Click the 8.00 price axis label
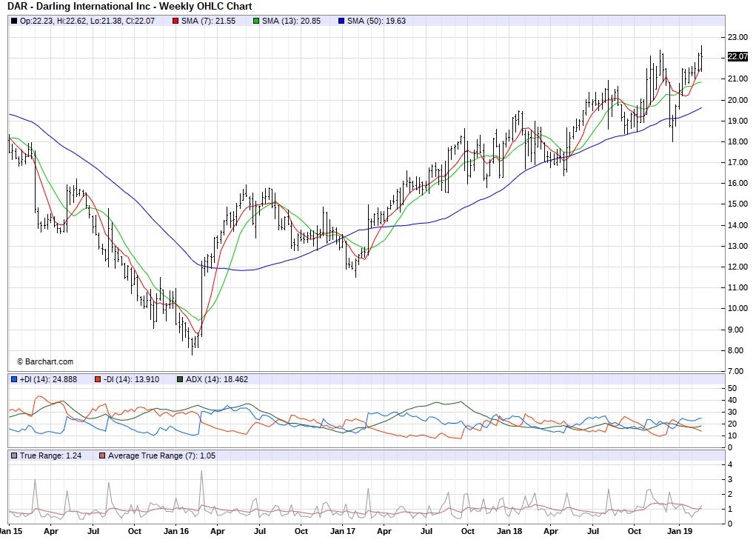The width and height of the screenshot is (756, 554). coord(737,350)
